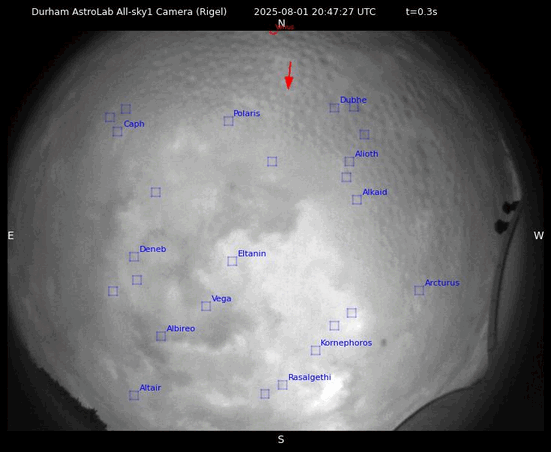The height and width of the screenshot is (452, 551).
Task: Click the Polaris star marker box
Action: click(x=228, y=121)
